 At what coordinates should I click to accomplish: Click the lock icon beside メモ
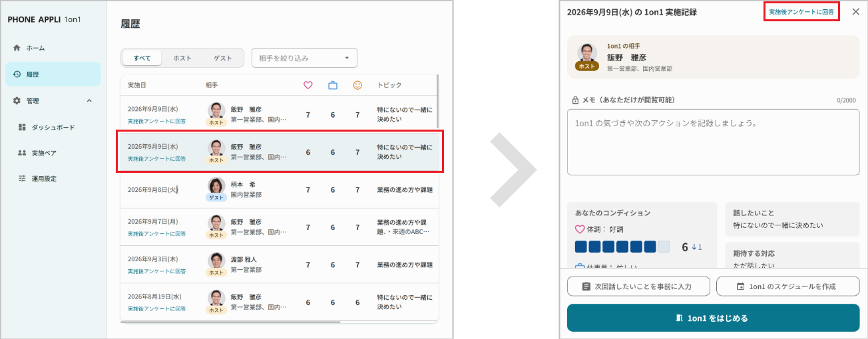(576, 100)
